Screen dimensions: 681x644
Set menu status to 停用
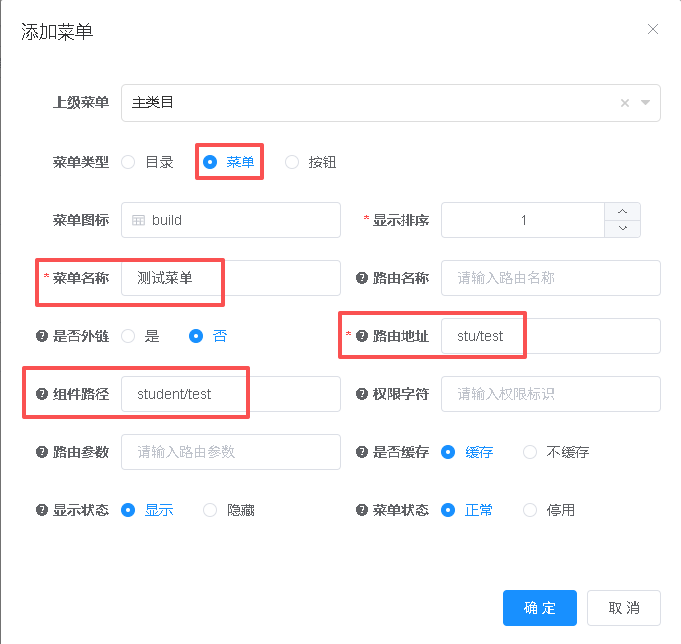(530, 510)
